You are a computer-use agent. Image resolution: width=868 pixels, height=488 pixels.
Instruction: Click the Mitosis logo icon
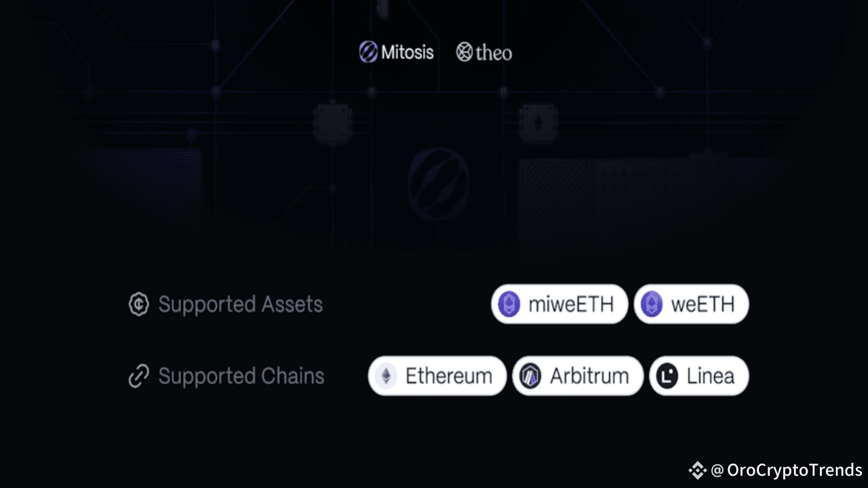pyautogui.click(x=368, y=52)
